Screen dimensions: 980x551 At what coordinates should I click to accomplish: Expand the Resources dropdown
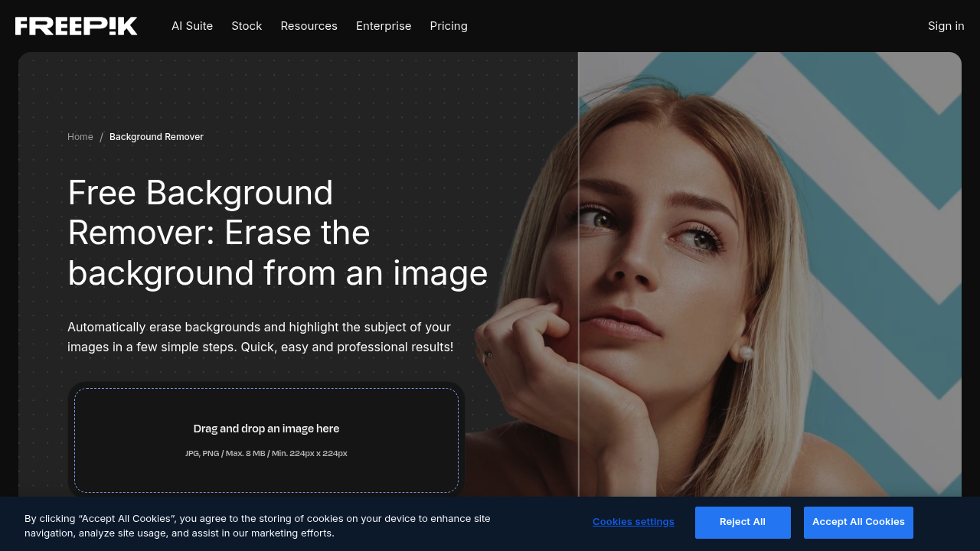click(309, 25)
